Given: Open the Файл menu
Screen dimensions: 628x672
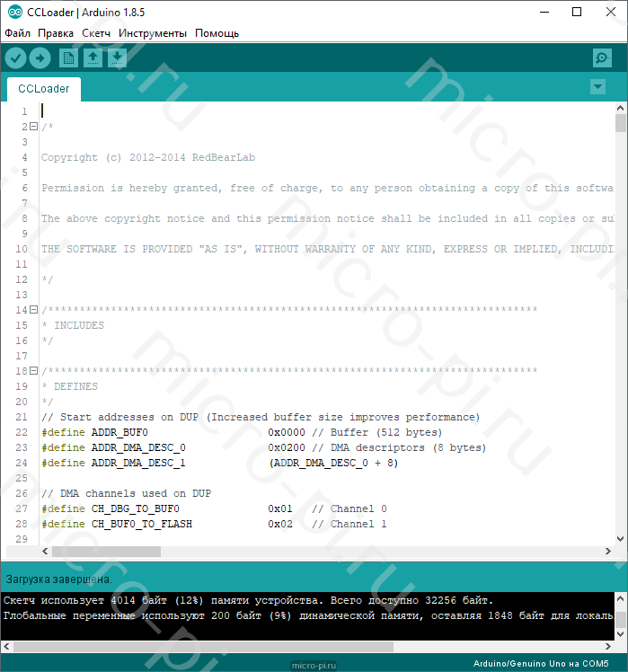Looking at the screenshot, I should pos(17,33).
